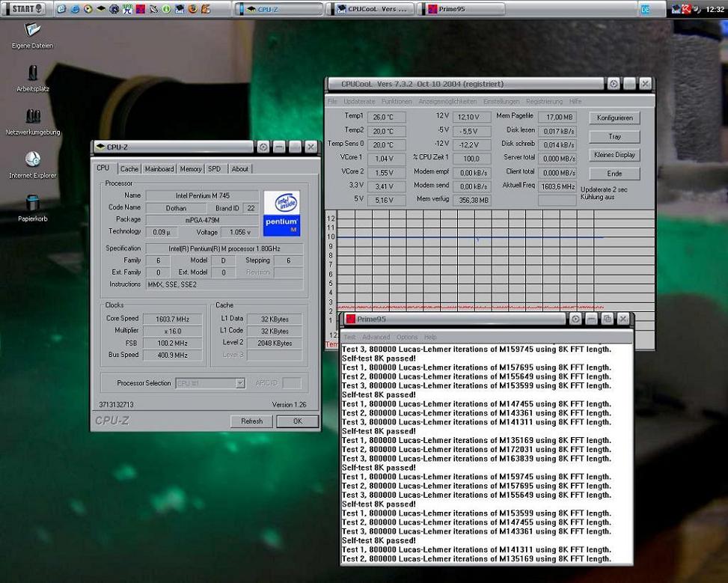This screenshot has width=728, height=583.
Task: Switch to the Memory tab in CPU-Z
Action: click(190, 169)
